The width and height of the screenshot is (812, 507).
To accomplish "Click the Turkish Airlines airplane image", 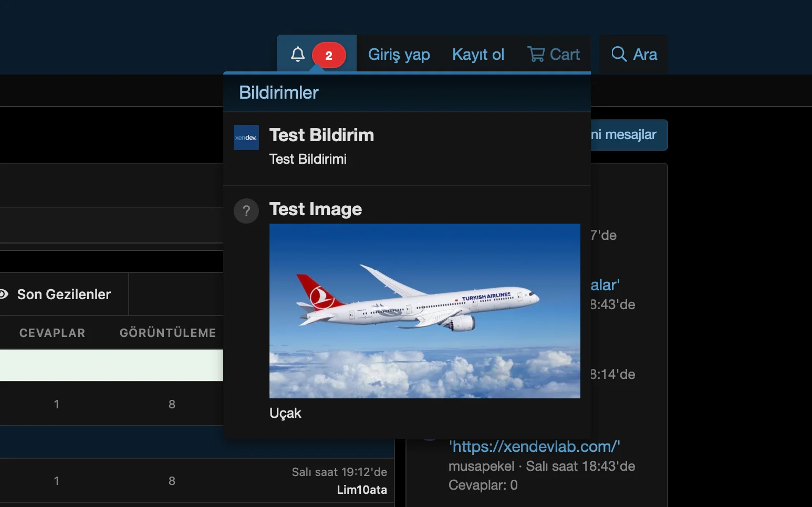I will point(424,311).
